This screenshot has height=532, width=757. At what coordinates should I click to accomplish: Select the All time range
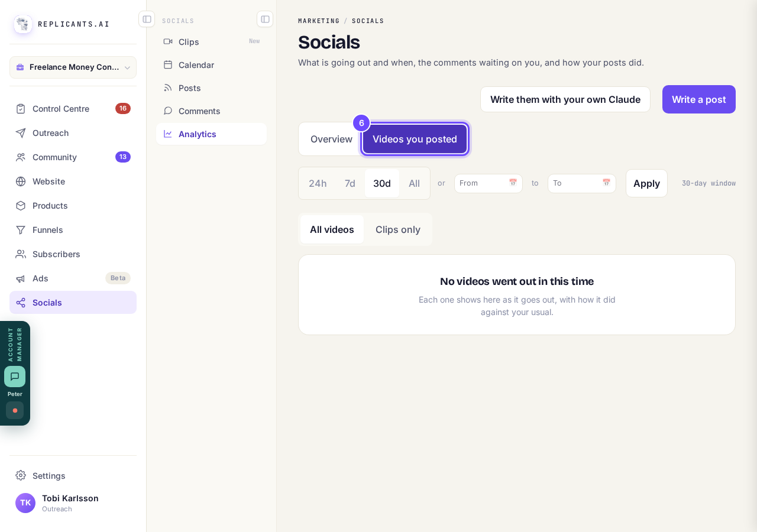414,183
